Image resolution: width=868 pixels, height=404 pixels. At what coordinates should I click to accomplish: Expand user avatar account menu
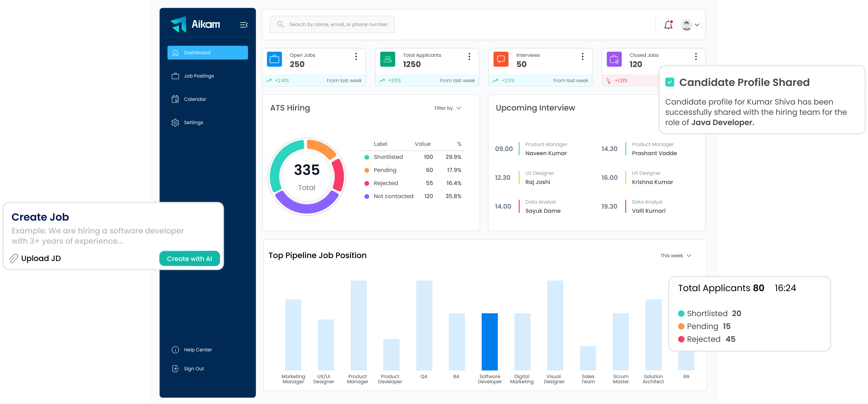690,25
